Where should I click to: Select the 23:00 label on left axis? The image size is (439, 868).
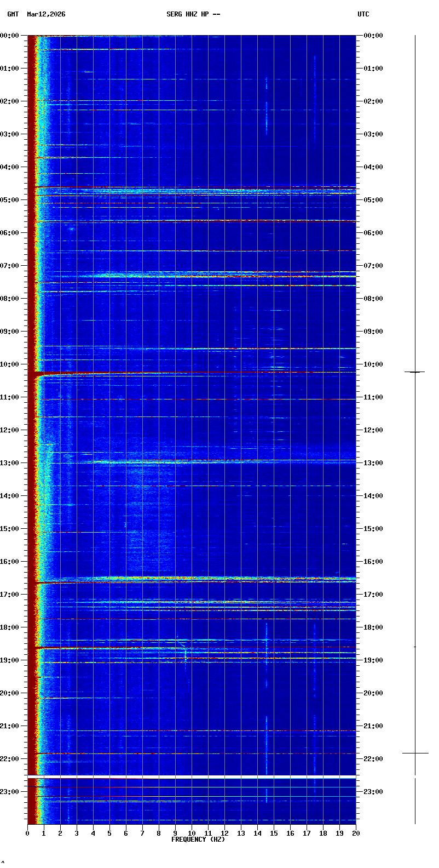point(9,792)
